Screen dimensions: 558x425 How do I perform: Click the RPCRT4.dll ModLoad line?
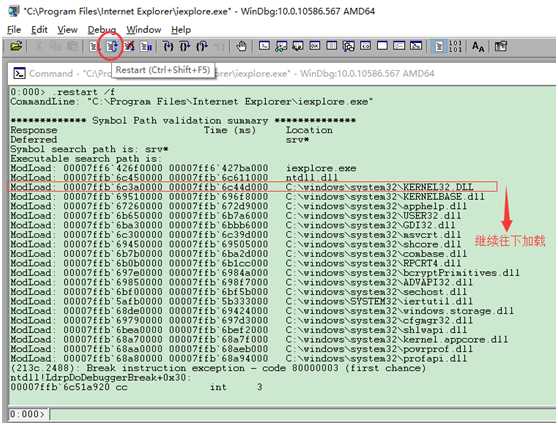235,263
